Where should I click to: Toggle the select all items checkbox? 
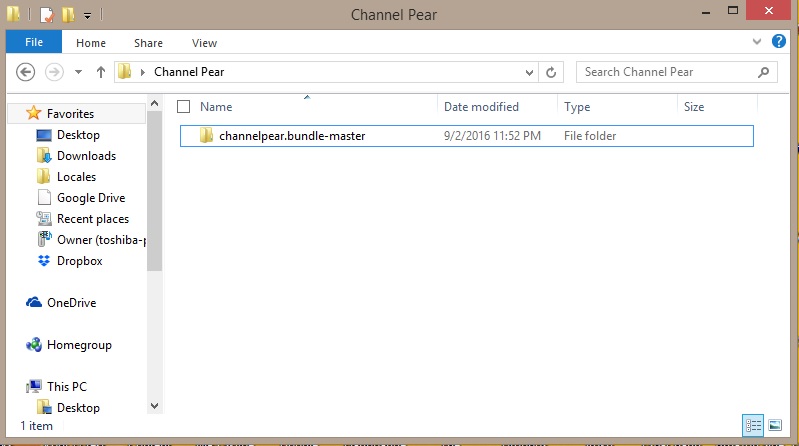[184, 107]
